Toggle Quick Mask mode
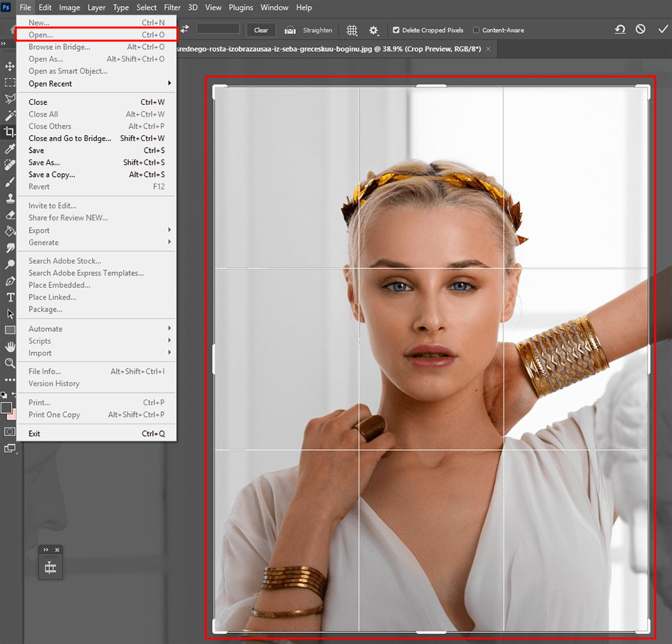 tap(10, 431)
